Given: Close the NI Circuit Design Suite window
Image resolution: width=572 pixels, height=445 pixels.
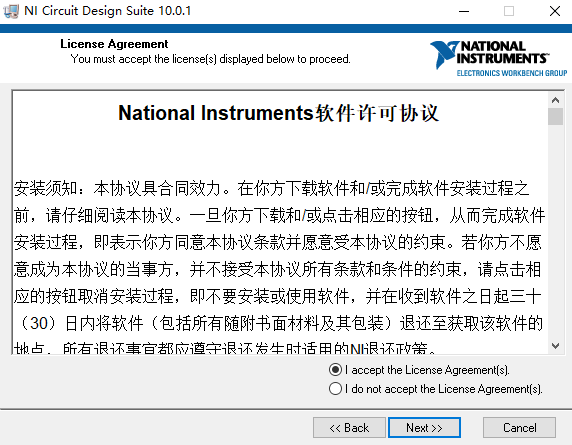Looking at the screenshot, I should tap(554, 11).
